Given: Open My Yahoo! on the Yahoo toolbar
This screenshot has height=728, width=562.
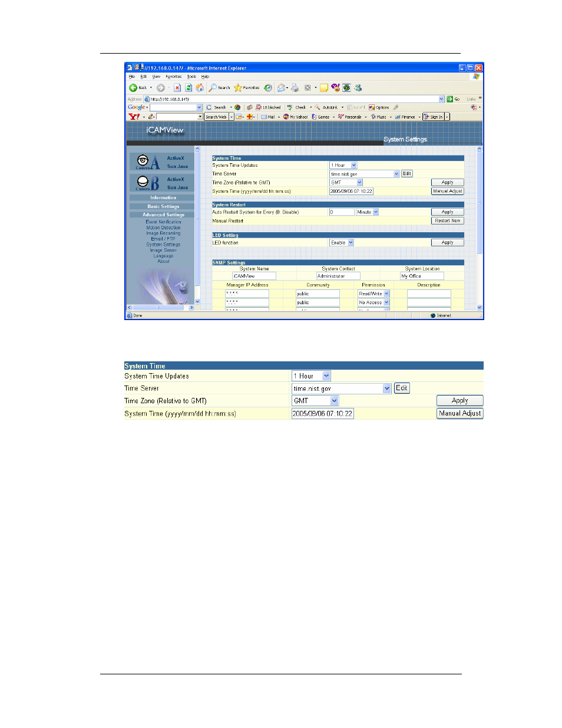Looking at the screenshot, I should coord(296,117).
